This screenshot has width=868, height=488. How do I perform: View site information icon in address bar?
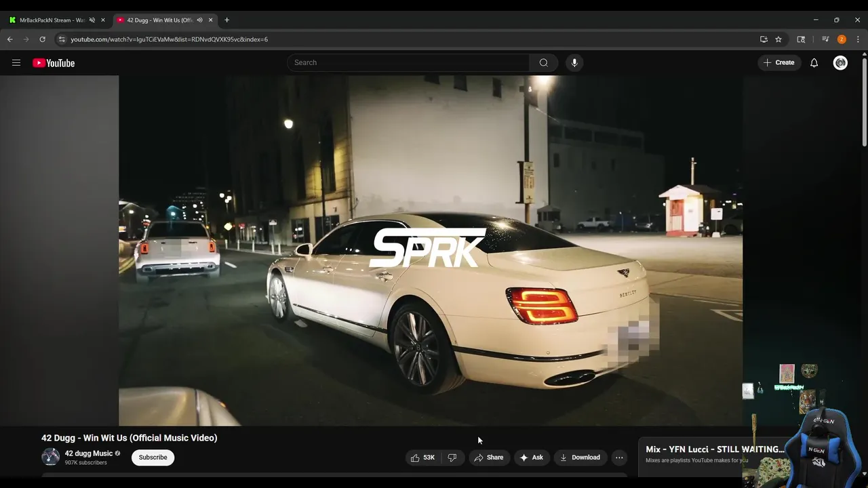click(62, 39)
